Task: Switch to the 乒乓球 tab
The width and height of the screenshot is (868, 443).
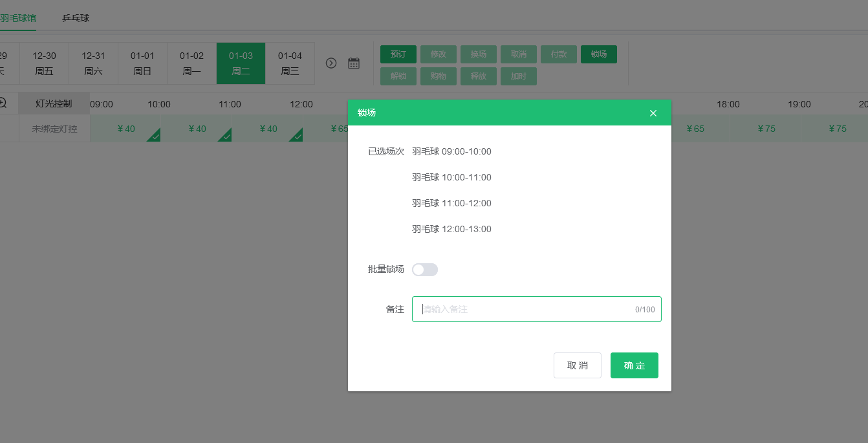Action: pos(76,18)
